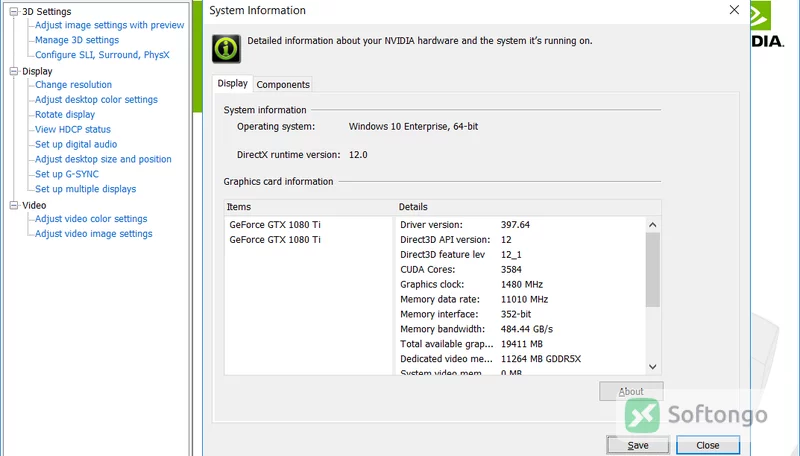Open Adjust video image settings
Image resolution: width=800 pixels, height=456 pixels.
pos(93,234)
